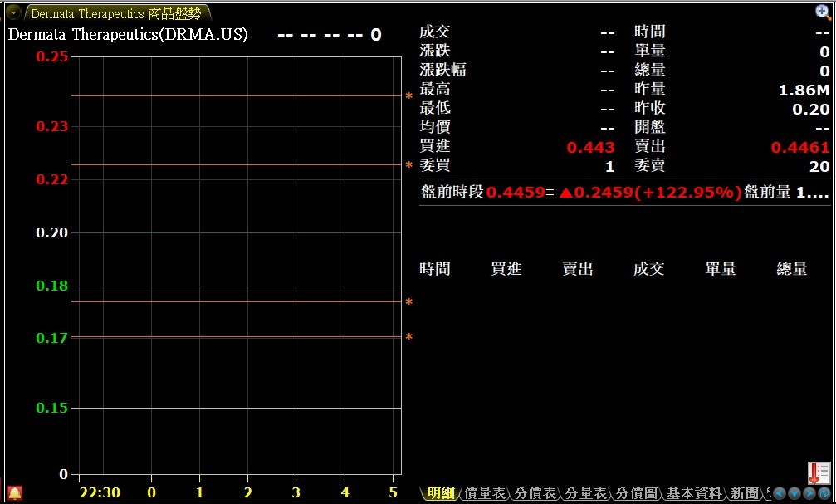Screen dimensions: 836x504
Task: Click the red alert bell icon
Action: [x=15, y=493]
